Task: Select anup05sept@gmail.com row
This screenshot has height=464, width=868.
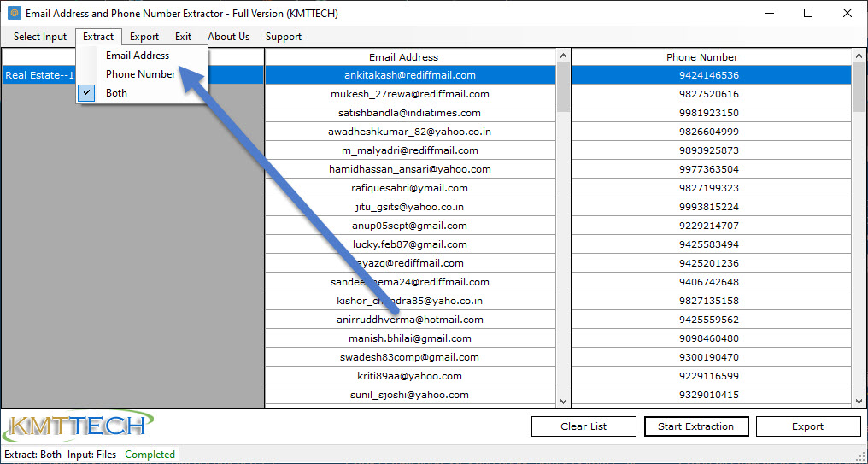Action: pyautogui.click(x=410, y=226)
